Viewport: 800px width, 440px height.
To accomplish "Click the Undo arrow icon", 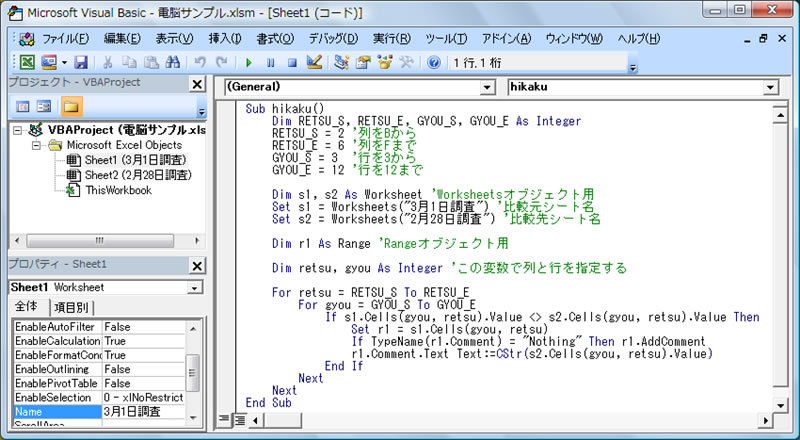I will tap(200, 62).
